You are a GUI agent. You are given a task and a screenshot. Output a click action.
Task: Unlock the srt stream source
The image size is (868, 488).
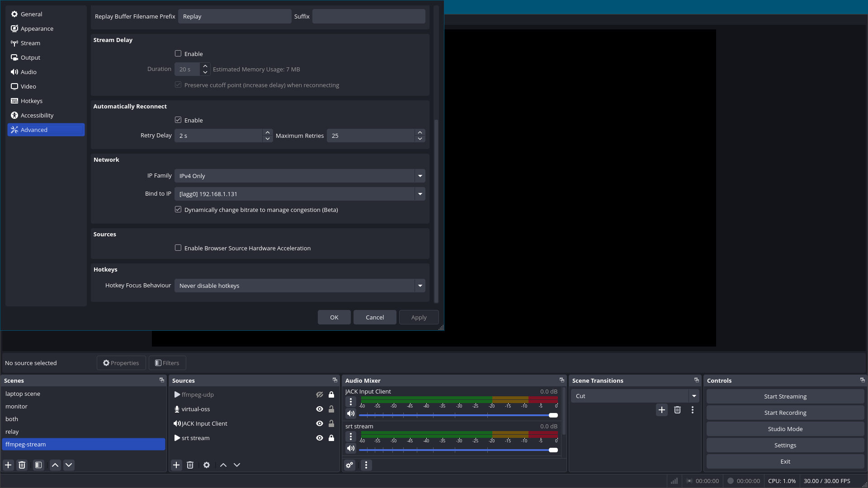331,438
